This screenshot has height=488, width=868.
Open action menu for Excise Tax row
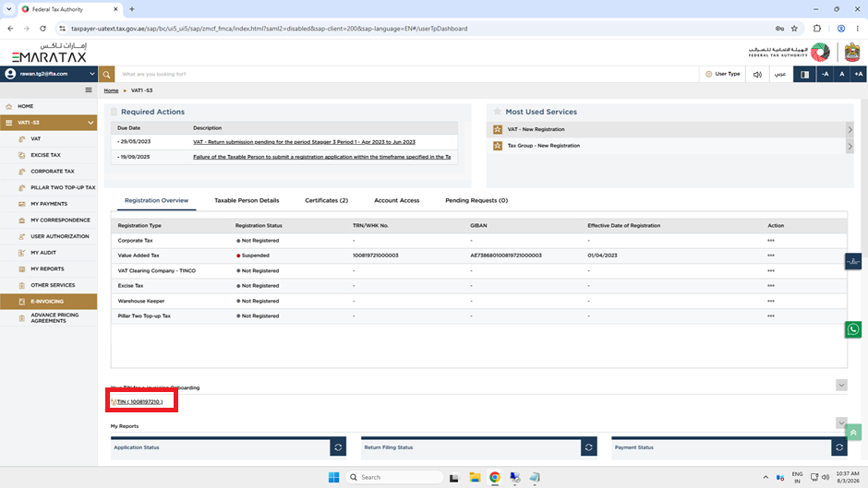point(771,286)
